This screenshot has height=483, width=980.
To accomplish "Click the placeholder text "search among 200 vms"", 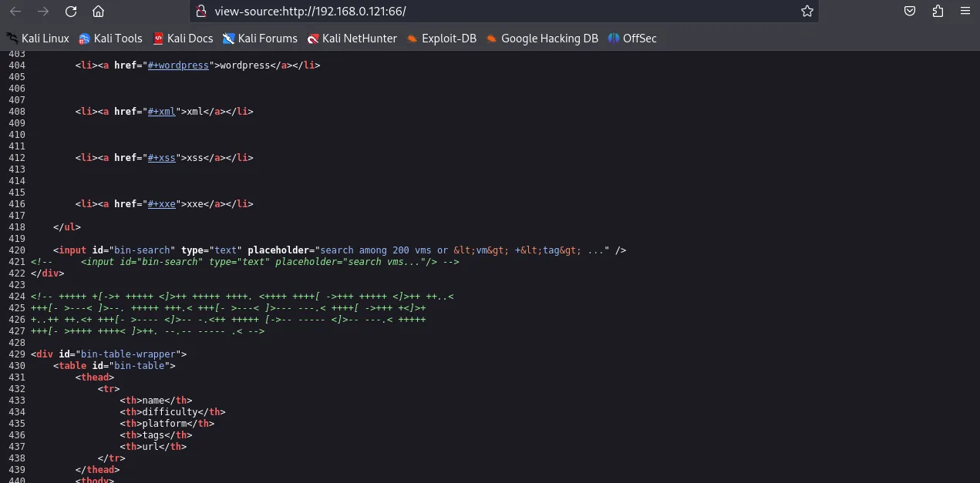I will click(379, 250).
